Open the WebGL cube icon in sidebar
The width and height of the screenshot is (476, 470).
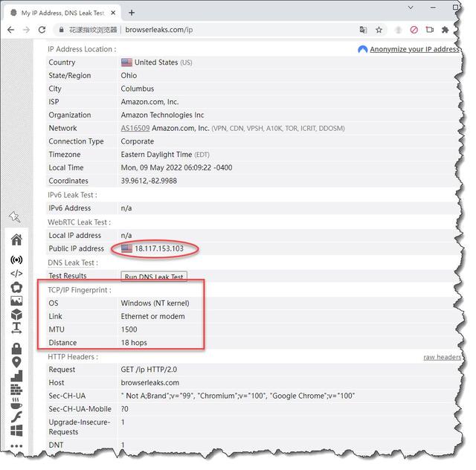(x=16, y=315)
